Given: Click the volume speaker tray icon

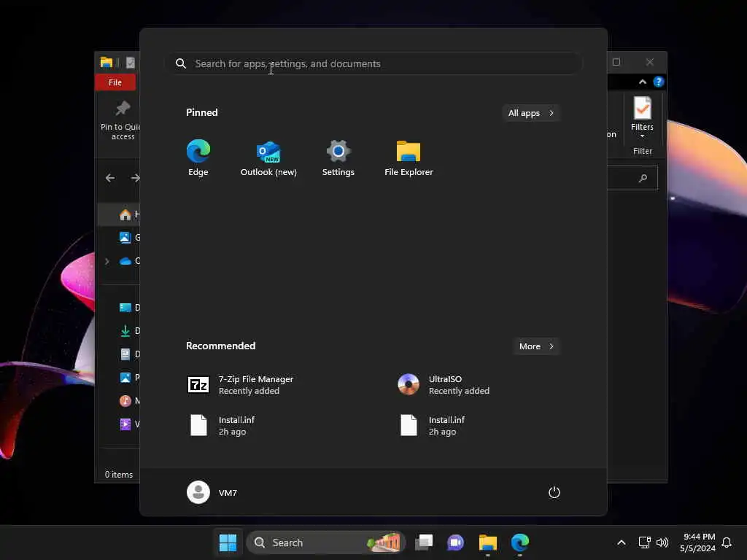Looking at the screenshot, I should (662, 542).
